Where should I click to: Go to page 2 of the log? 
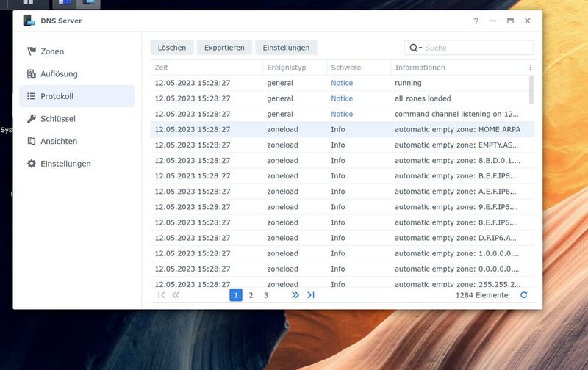coord(251,295)
